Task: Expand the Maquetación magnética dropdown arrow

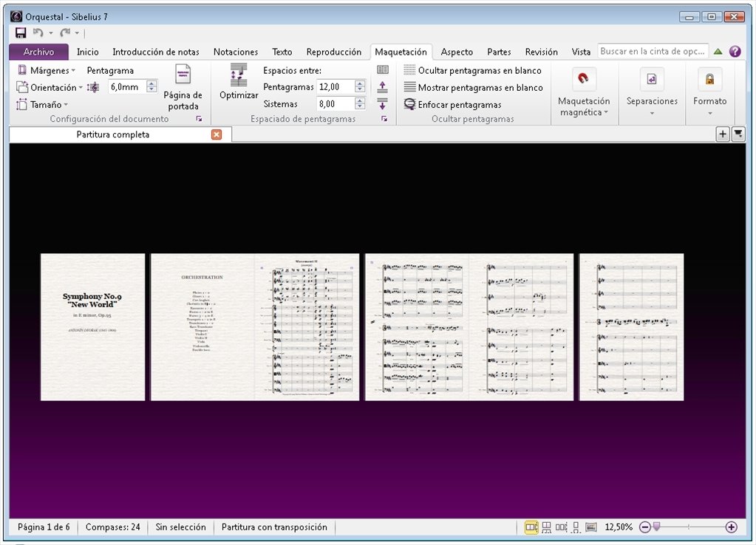Action: pyautogui.click(x=606, y=112)
